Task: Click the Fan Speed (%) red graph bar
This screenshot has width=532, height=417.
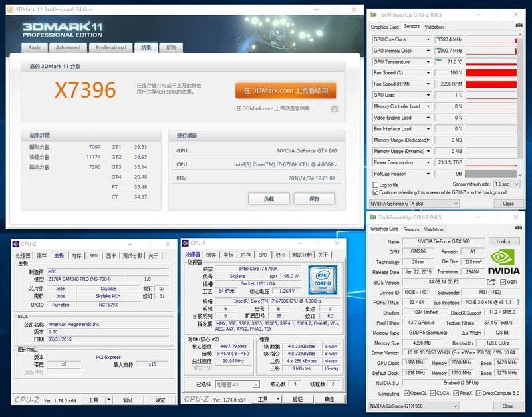Action: coord(491,73)
